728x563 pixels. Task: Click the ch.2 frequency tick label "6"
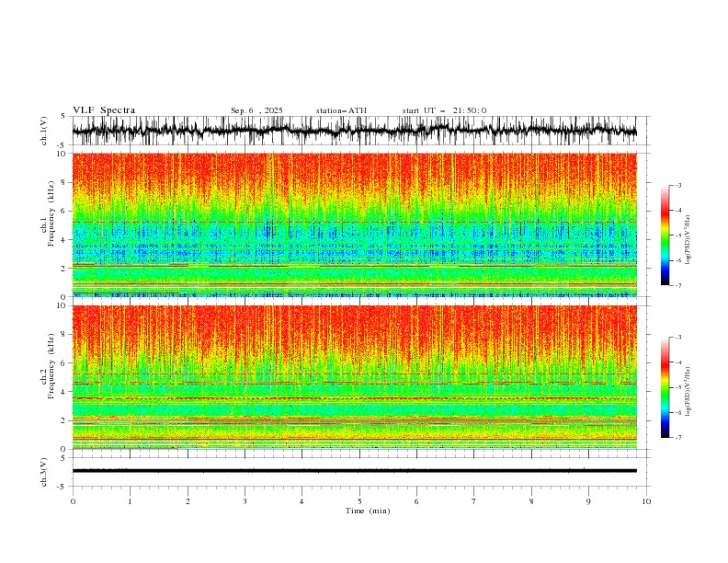pos(63,363)
